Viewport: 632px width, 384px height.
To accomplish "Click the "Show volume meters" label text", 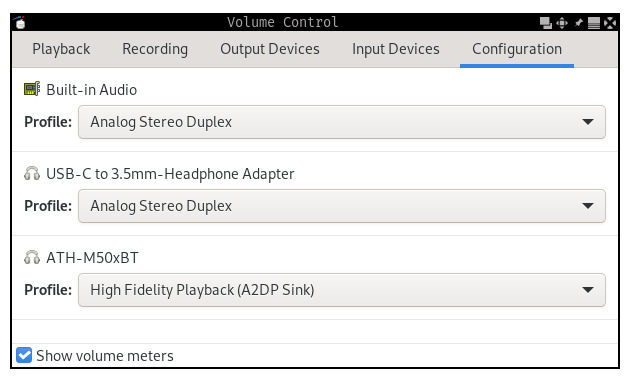I will [105, 356].
